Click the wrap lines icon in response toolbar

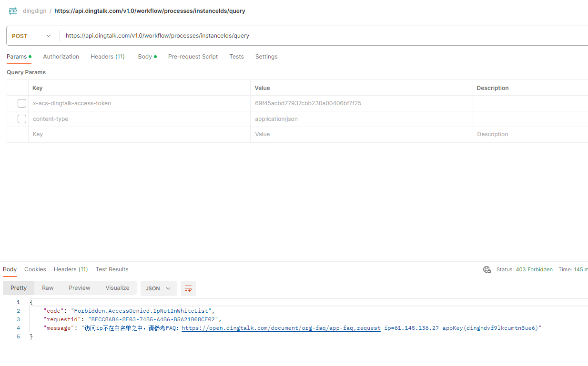click(188, 288)
